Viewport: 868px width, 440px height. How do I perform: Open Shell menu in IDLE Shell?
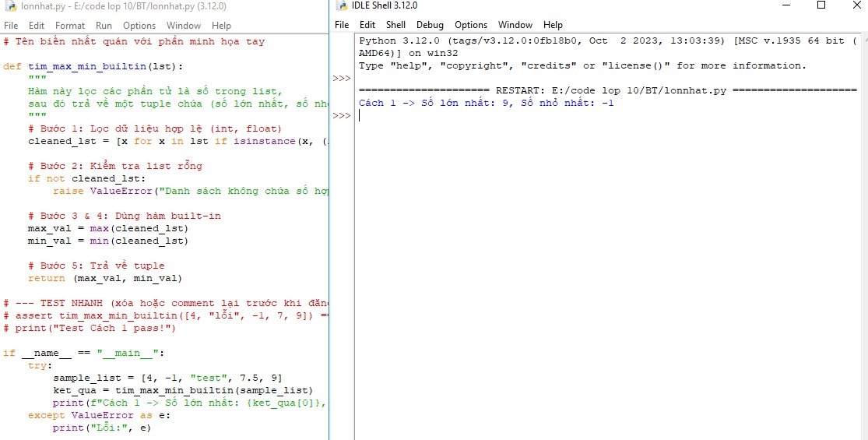point(395,25)
